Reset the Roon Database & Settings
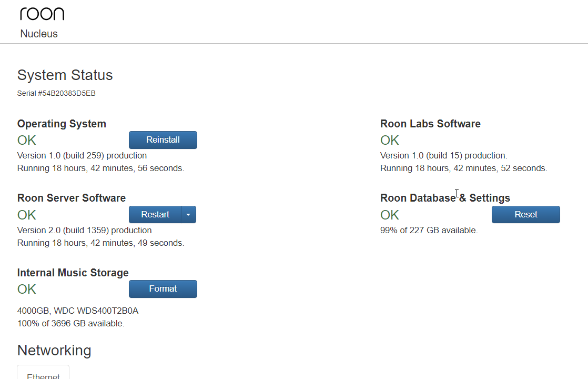This screenshot has width=588, height=379. click(525, 214)
